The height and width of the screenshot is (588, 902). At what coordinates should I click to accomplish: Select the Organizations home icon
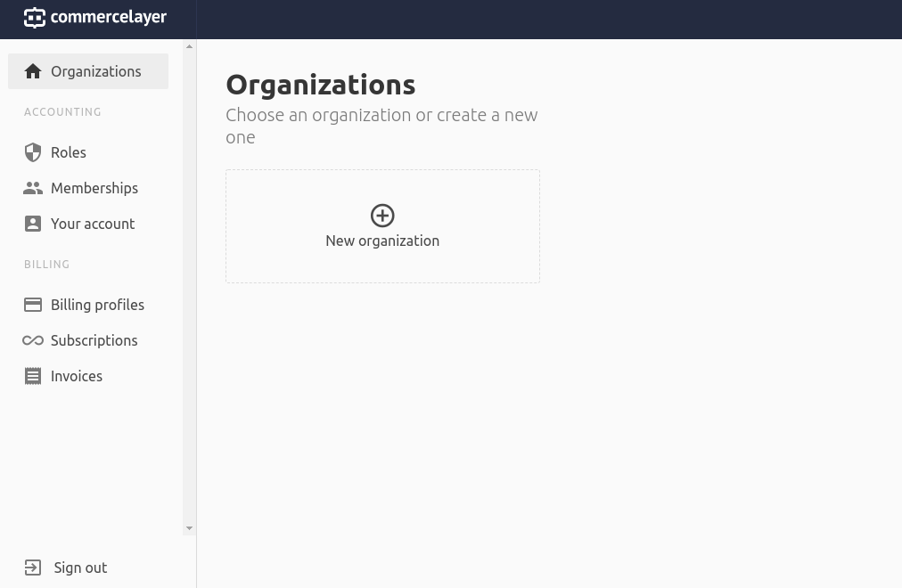[x=33, y=71]
